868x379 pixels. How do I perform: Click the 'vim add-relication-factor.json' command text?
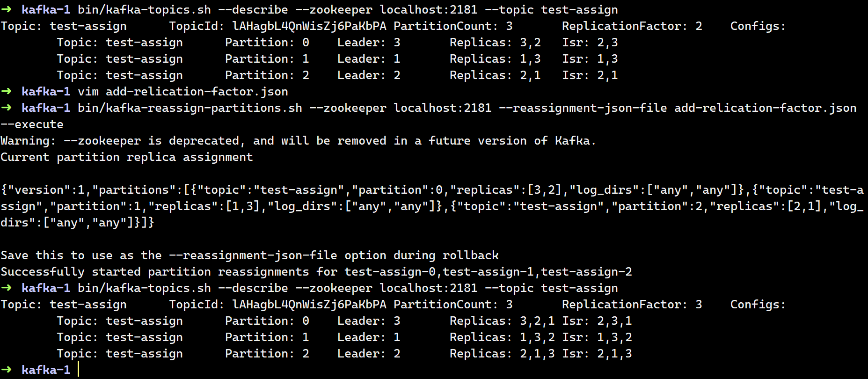coord(183,92)
